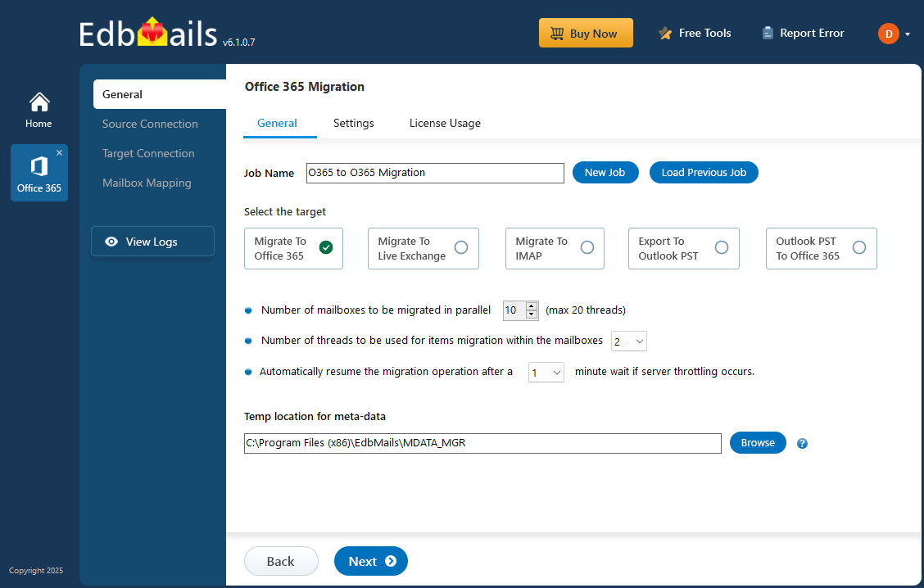
Task: Select the Office 365 sidebar icon
Action: [x=38, y=172]
